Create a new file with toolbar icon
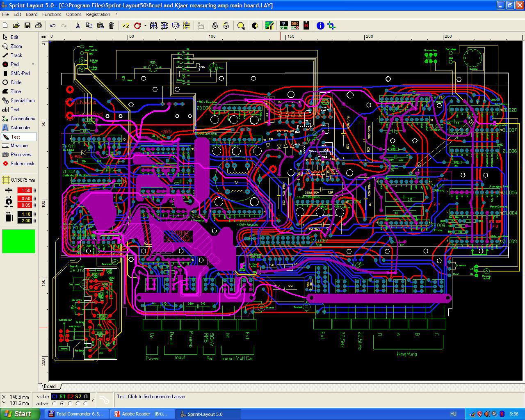Image resolution: width=525 pixels, height=420 pixels. (x=5, y=25)
